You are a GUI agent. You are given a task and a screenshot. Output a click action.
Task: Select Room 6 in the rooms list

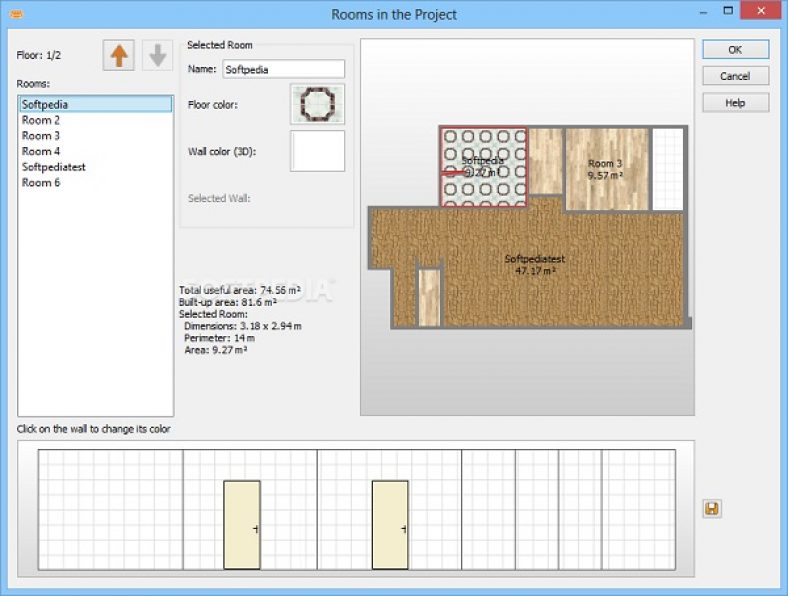tap(41, 183)
